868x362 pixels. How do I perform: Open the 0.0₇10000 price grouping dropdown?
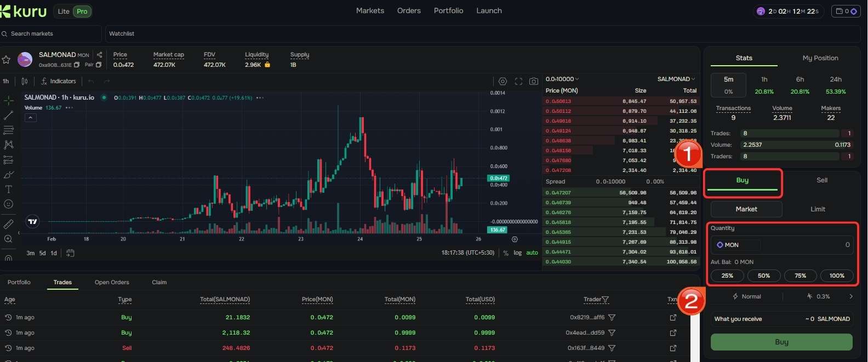point(562,79)
